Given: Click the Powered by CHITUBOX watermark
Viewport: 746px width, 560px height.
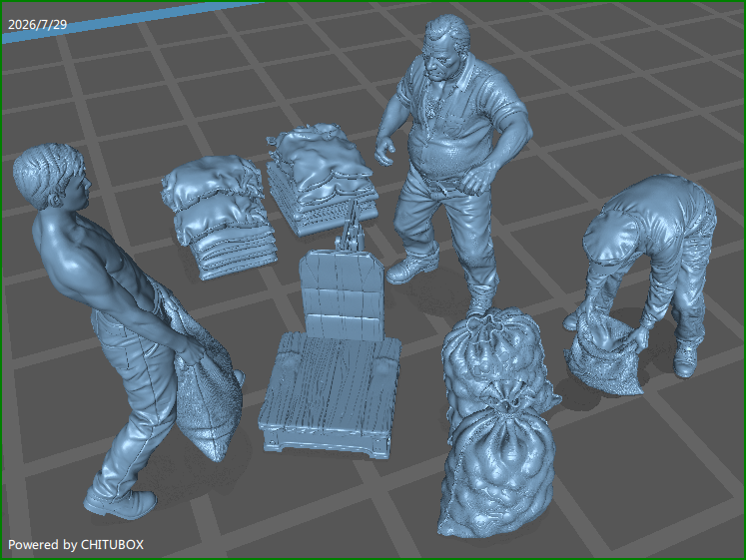Looking at the screenshot, I should [76, 544].
